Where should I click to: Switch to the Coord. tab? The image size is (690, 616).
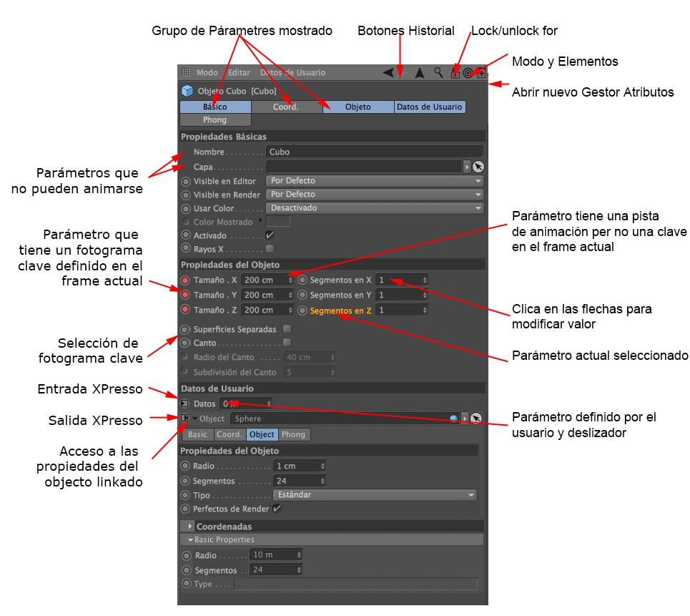pos(286,107)
